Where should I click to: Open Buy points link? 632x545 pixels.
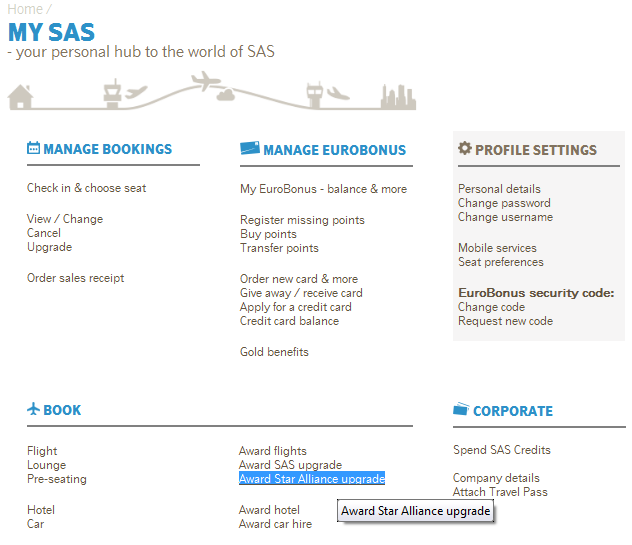(268, 234)
